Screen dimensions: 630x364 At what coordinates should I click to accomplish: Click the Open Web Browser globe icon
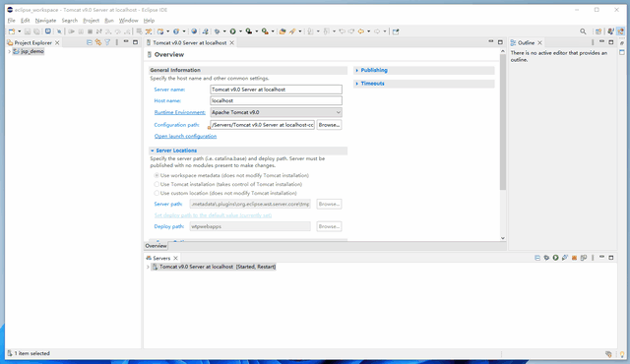(x=194, y=31)
